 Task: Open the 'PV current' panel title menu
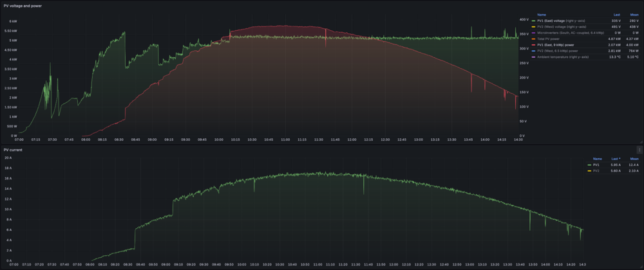point(13,150)
